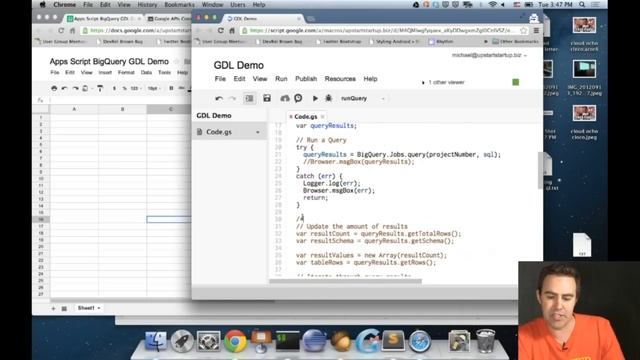Click the green viewer color square
The height and width of the screenshot is (360, 640).
[516, 82]
